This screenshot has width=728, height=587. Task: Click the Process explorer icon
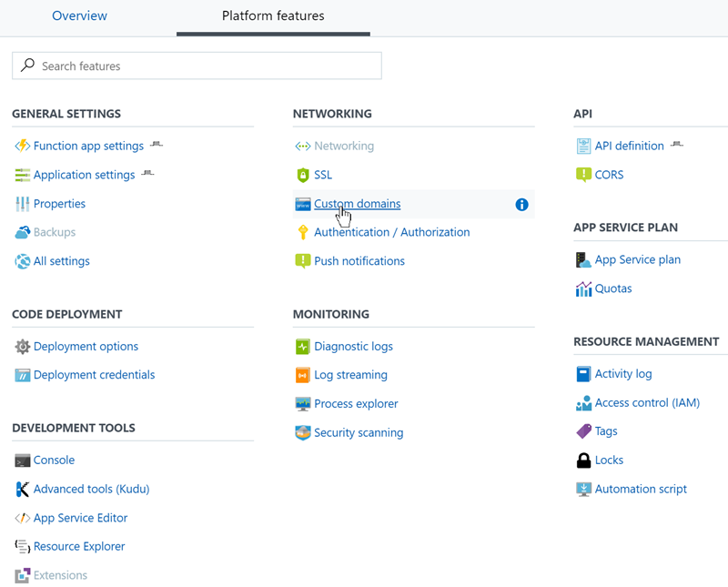pyautogui.click(x=302, y=403)
